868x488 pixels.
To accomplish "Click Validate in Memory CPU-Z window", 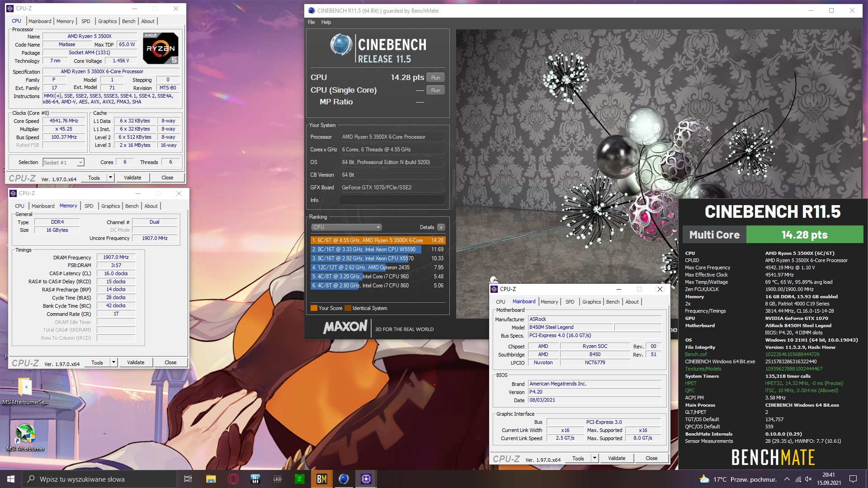I will [x=136, y=363].
